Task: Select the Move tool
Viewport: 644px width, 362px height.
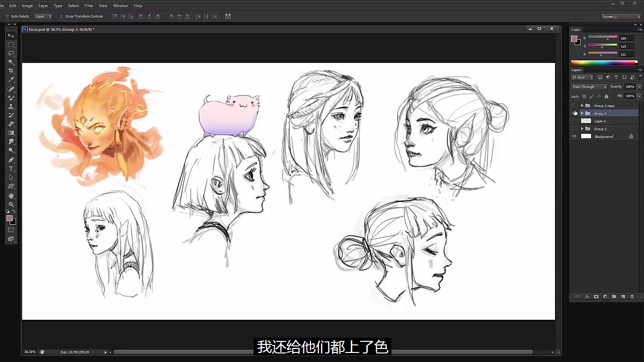Action: tap(11, 36)
